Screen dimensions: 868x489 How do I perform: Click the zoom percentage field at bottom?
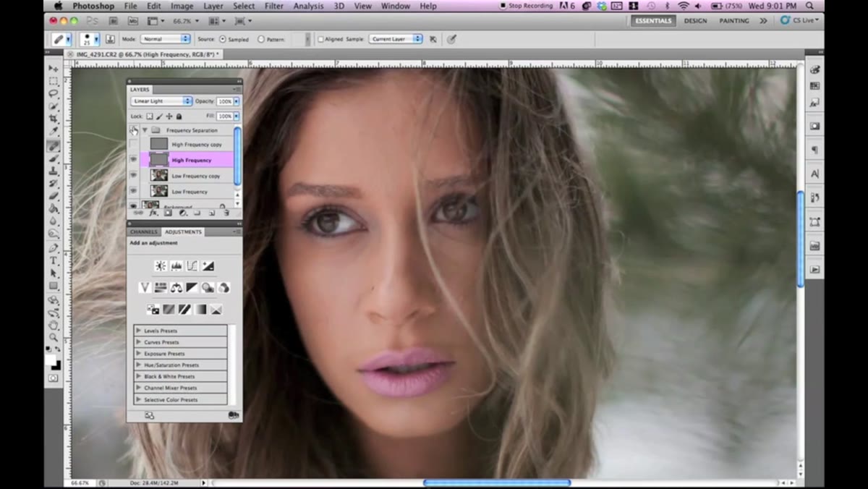[x=80, y=482]
